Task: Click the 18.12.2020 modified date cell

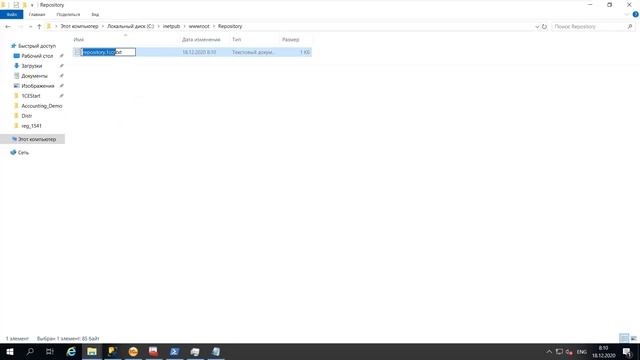Action: 199,52
